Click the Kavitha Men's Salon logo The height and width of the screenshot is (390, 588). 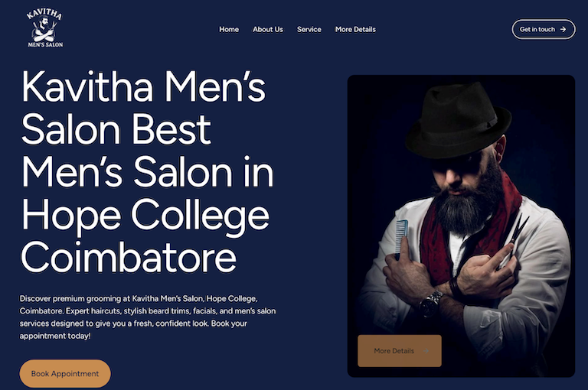pyautogui.click(x=45, y=28)
